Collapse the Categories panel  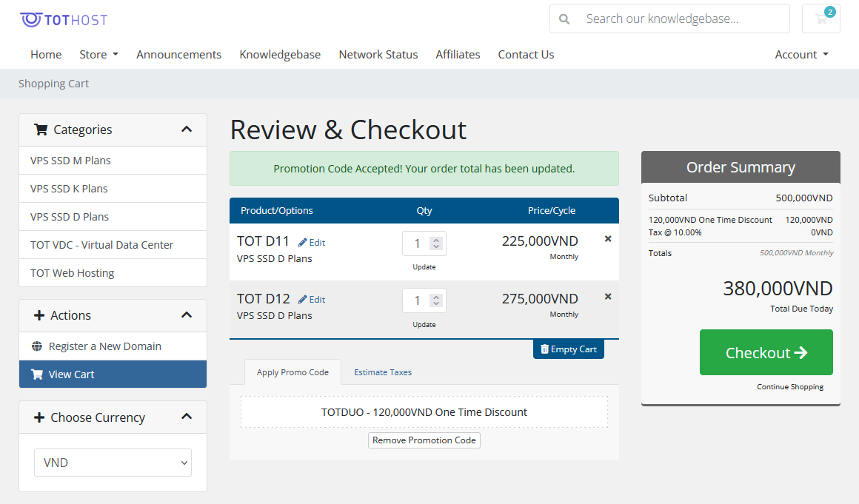(x=187, y=130)
